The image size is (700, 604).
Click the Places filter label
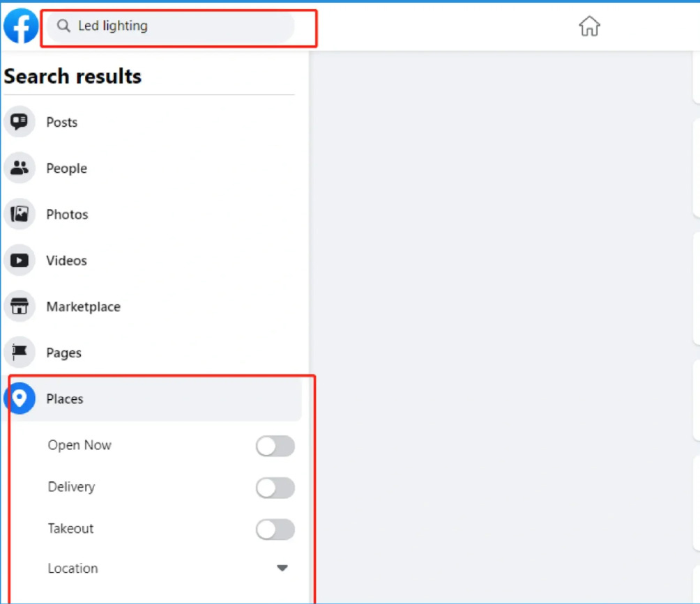click(x=65, y=398)
